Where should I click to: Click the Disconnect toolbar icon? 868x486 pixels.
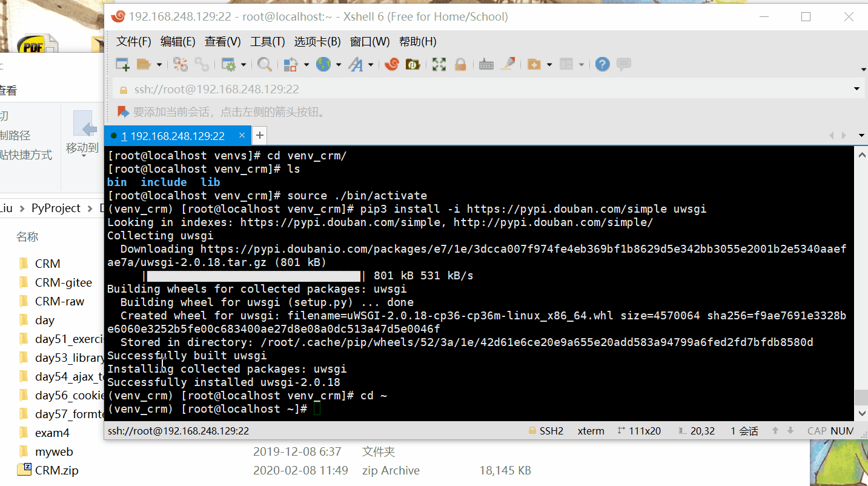181,64
